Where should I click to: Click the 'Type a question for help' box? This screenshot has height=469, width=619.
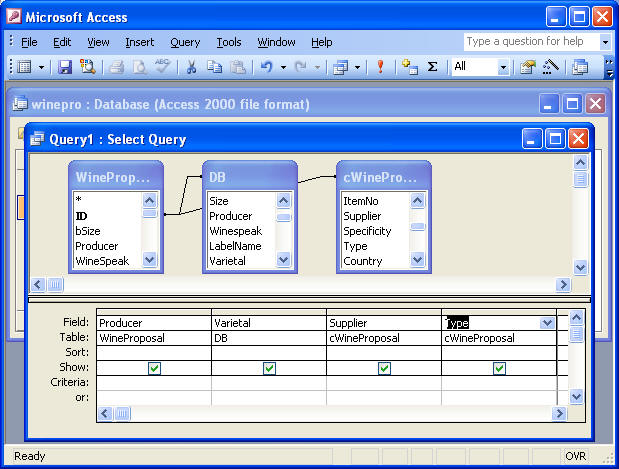point(531,41)
